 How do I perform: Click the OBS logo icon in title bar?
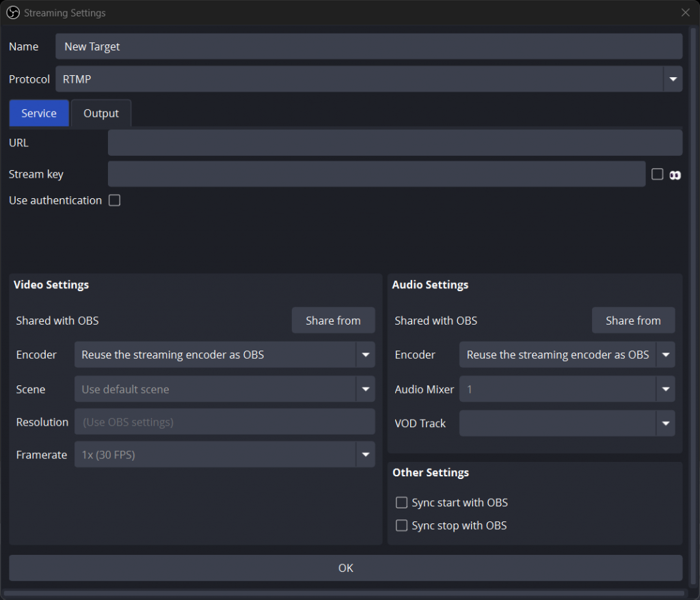tap(13, 13)
